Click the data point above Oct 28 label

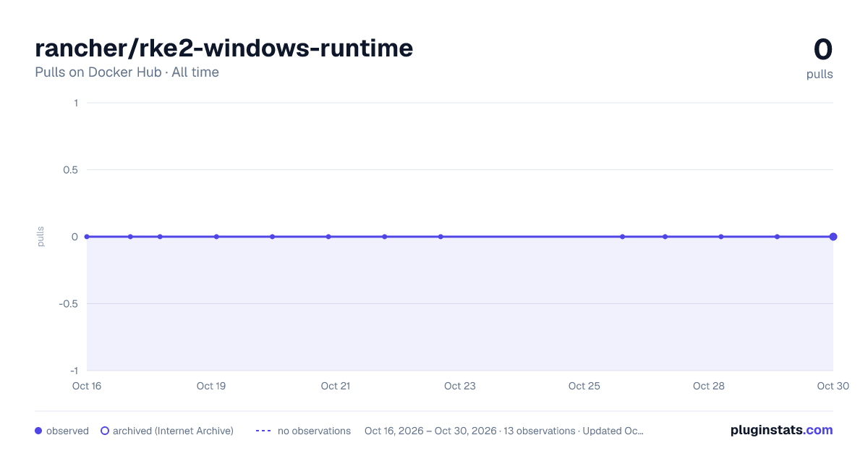pos(721,237)
